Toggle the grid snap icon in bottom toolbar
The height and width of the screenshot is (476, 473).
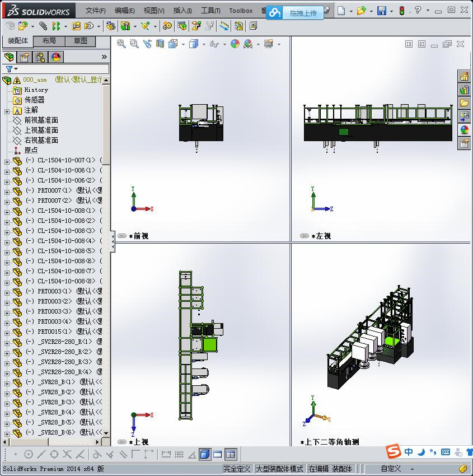[179, 454]
